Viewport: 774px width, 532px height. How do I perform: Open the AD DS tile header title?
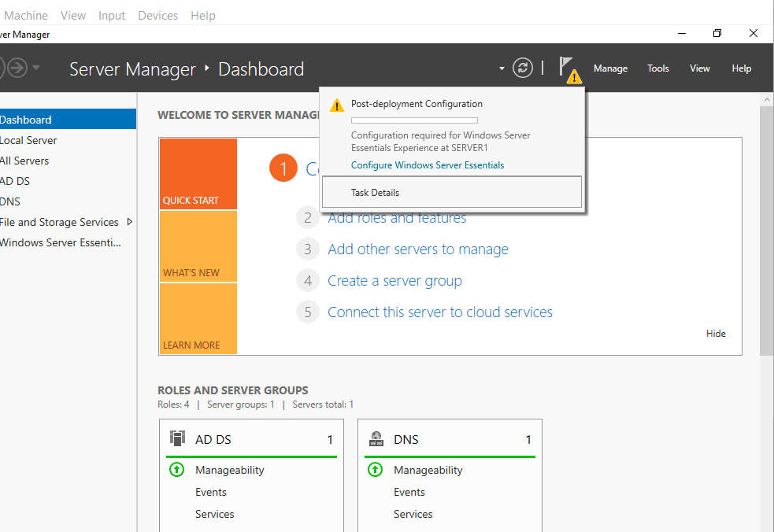point(213,439)
